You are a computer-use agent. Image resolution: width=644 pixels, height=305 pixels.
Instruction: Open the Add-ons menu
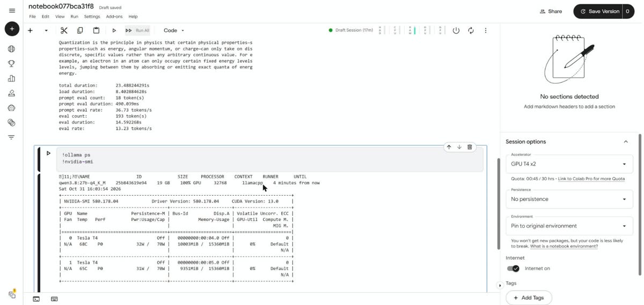[114, 17]
